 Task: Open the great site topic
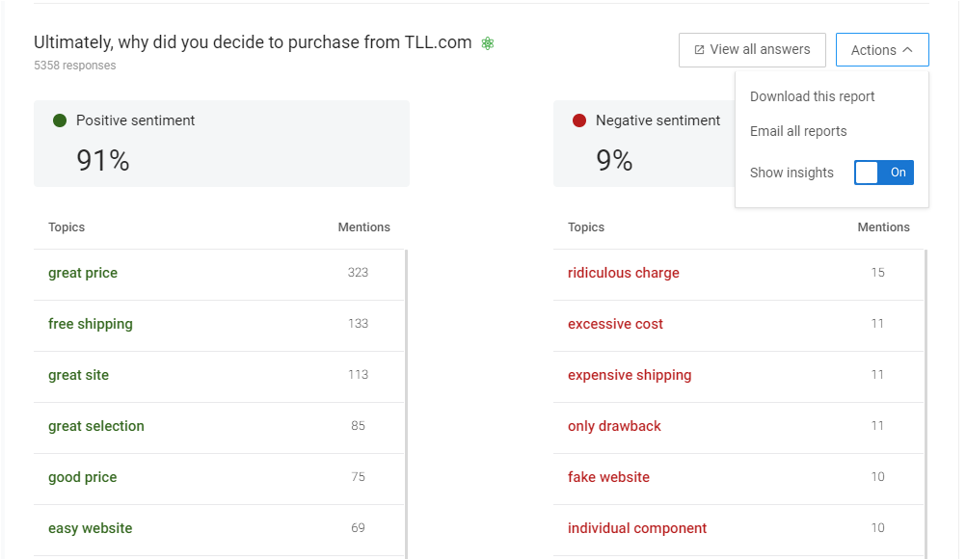pyautogui.click(x=78, y=375)
